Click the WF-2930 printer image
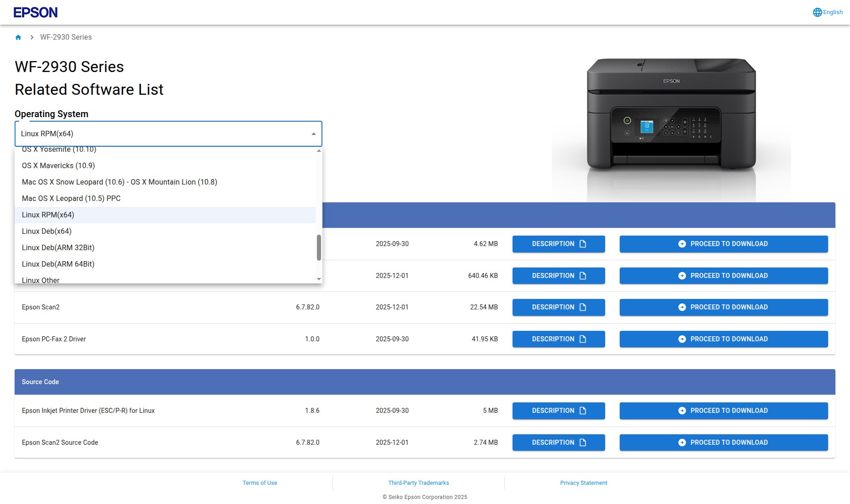Screen dimensions: 850x504 pyautogui.click(x=671, y=118)
